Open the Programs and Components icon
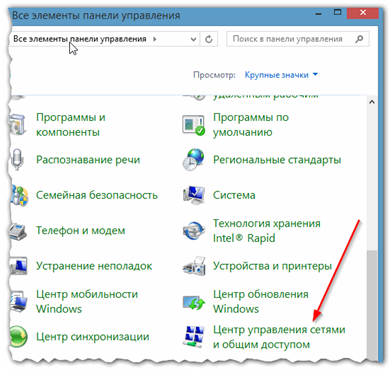The height and width of the screenshot is (372, 392). [x=18, y=124]
